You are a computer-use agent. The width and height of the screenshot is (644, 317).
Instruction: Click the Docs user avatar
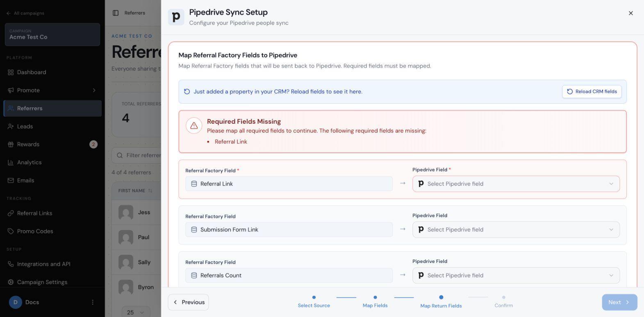coord(16,302)
